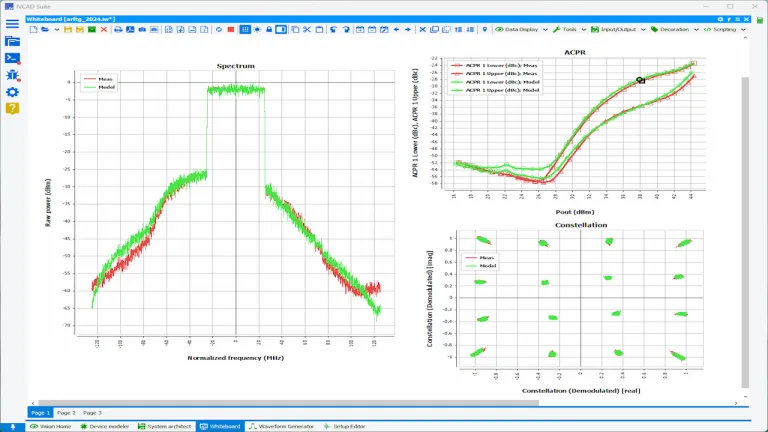Viewport: 768px width, 432px height.
Task: Open the yellow help question icon
Action: point(12,108)
